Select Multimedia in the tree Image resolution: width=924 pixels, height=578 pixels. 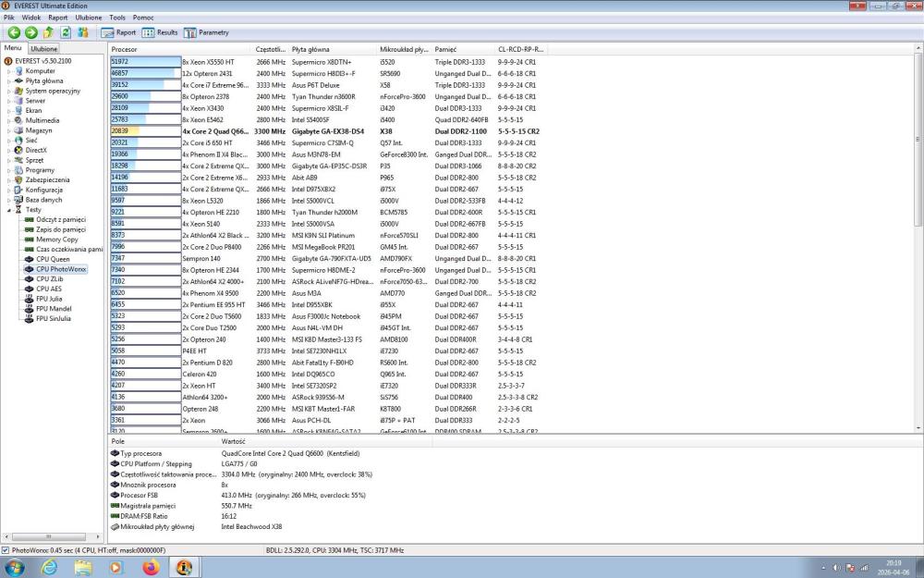[42, 120]
